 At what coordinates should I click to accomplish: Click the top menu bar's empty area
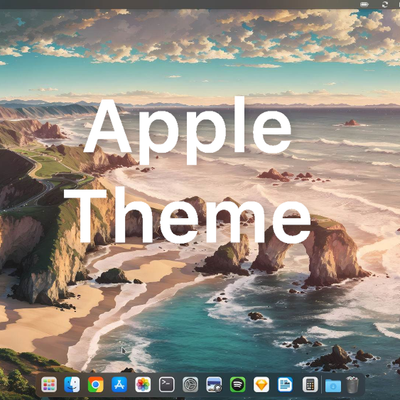(180, 4)
